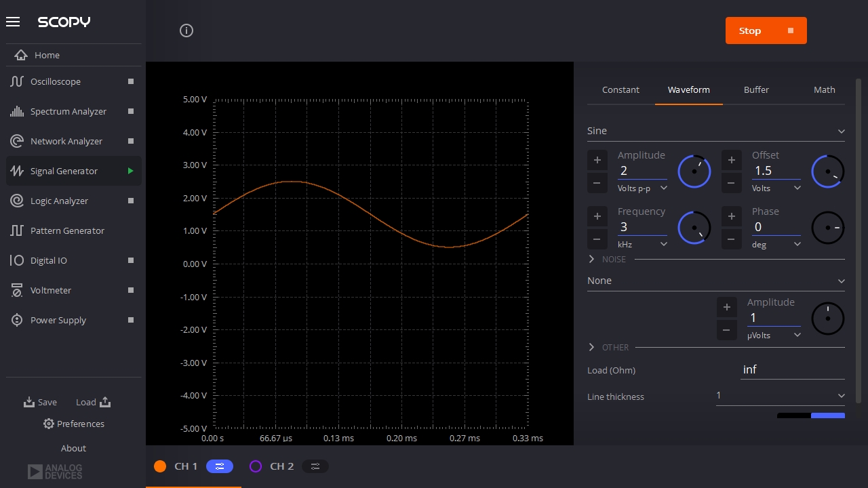Viewport: 868px width, 488px height.
Task: Open the Spectrum Analyzer instrument
Action: click(68, 111)
